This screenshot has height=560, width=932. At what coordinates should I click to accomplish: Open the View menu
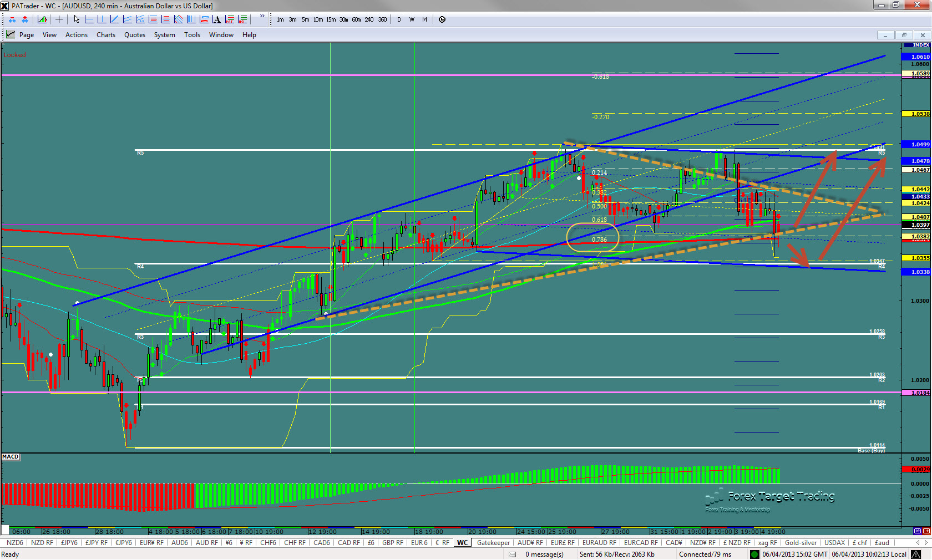tap(49, 35)
